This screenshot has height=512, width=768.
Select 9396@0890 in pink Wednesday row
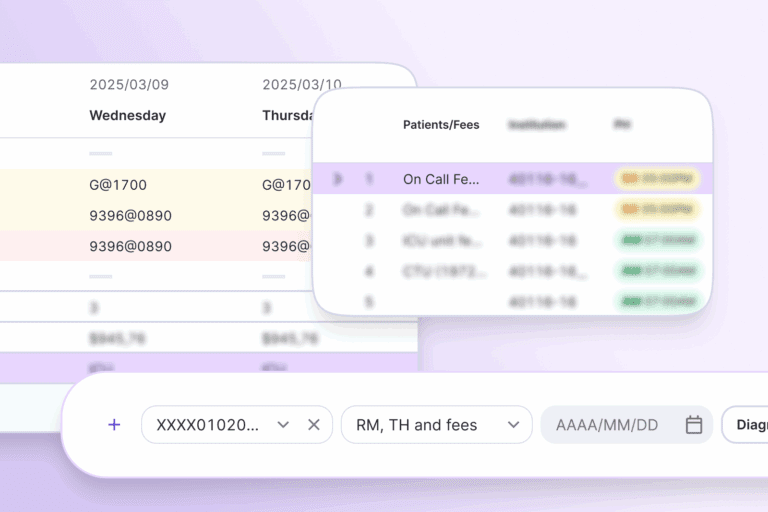(130, 246)
